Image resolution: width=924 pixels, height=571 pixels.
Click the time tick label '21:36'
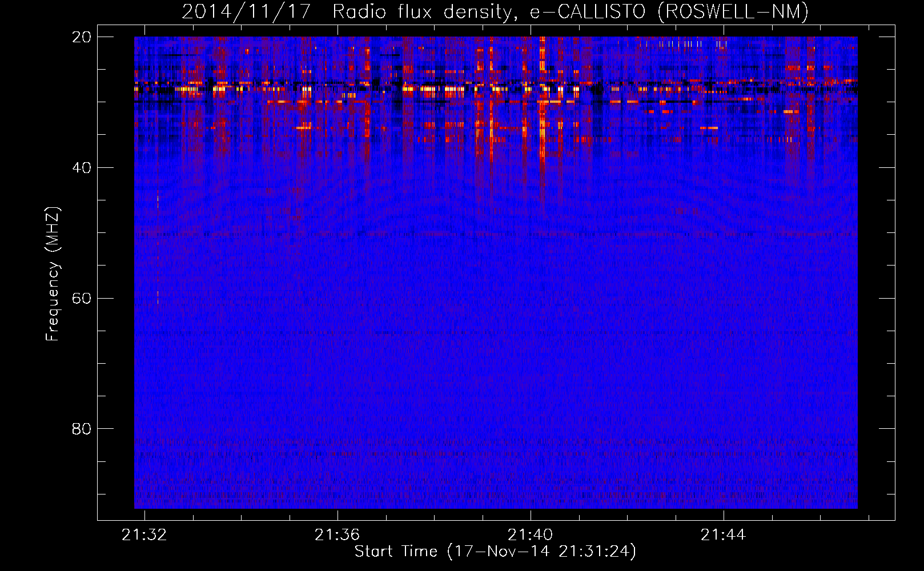click(x=338, y=534)
